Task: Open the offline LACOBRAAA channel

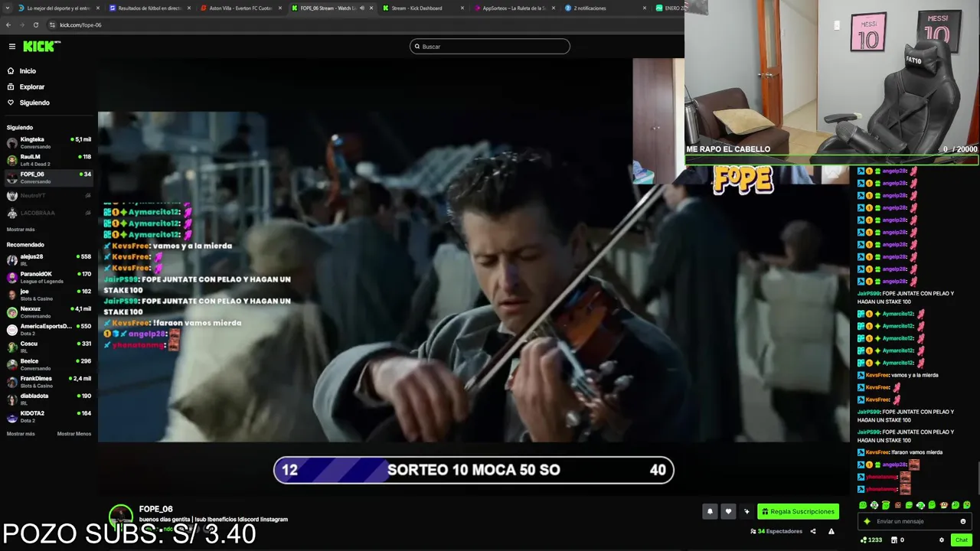Action: tap(48, 213)
